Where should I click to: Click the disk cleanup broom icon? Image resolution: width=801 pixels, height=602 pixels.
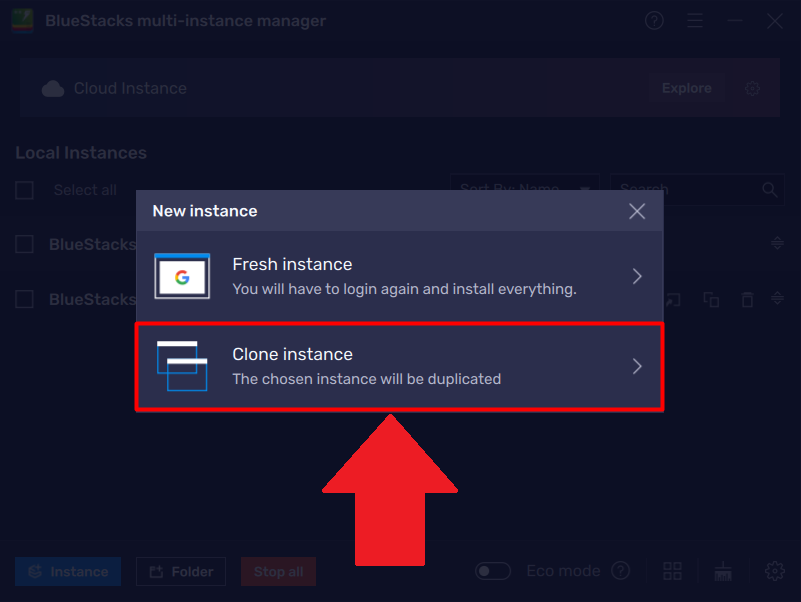723,571
